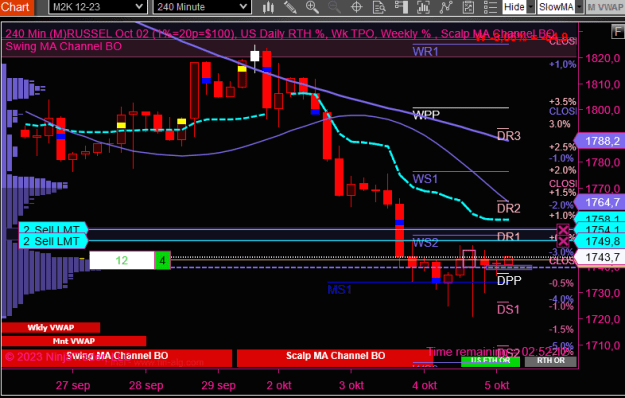
Task: Expand the SlowMA dropdown arrow
Action: tap(579, 7)
